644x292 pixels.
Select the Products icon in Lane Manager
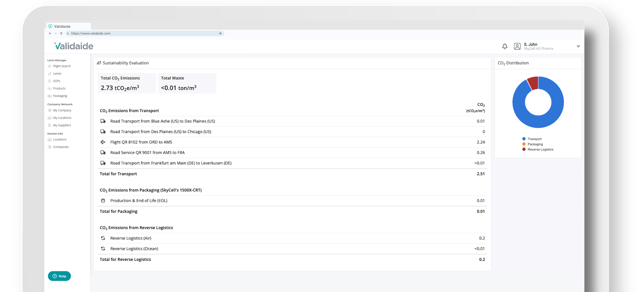point(50,88)
